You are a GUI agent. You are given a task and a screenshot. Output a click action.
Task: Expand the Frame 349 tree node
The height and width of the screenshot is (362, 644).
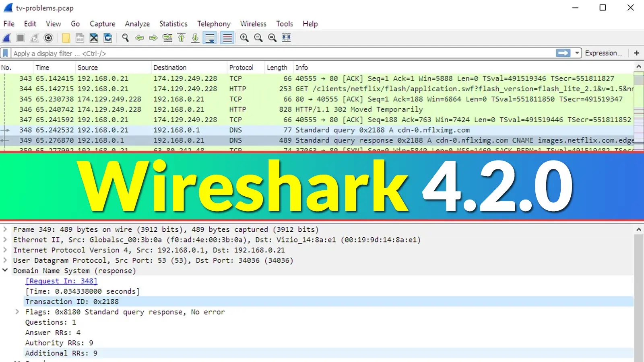pyautogui.click(x=5, y=229)
